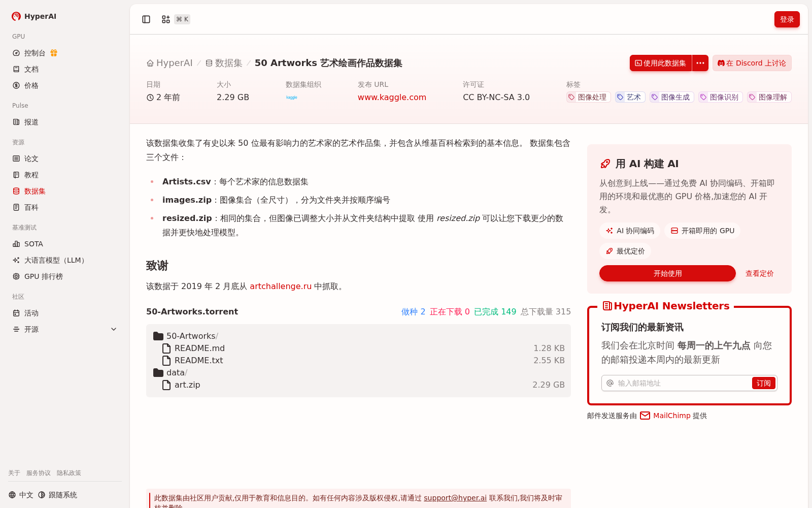Select the 图像处理 tag
Viewport: 812px width, 508px height.
click(x=588, y=97)
